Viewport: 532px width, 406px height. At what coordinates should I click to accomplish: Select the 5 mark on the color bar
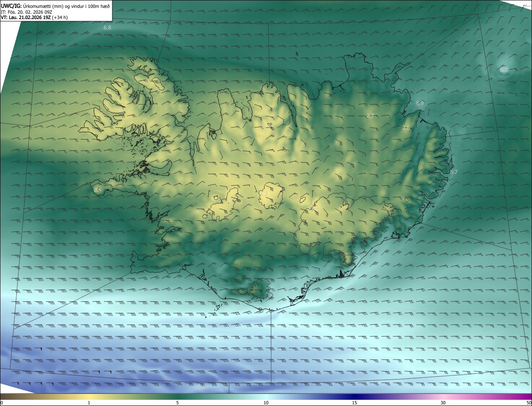click(177, 403)
